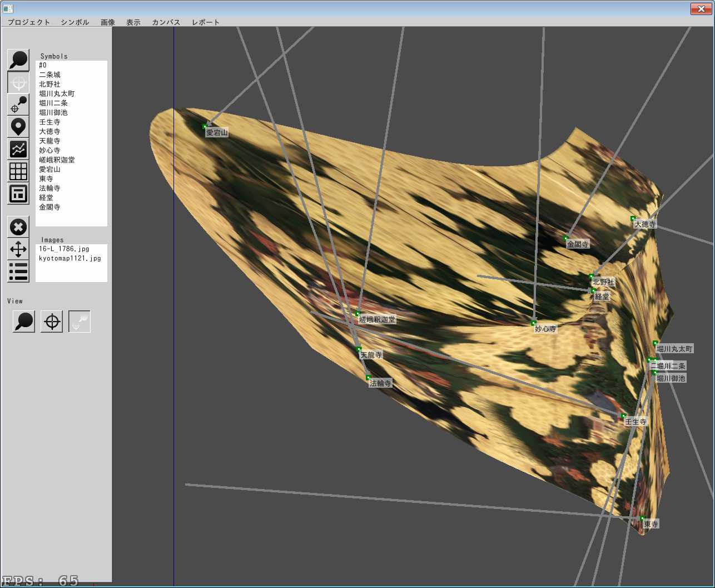Open the line chart graph tool
The height and width of the screenshot is (588, 715).
18,149
